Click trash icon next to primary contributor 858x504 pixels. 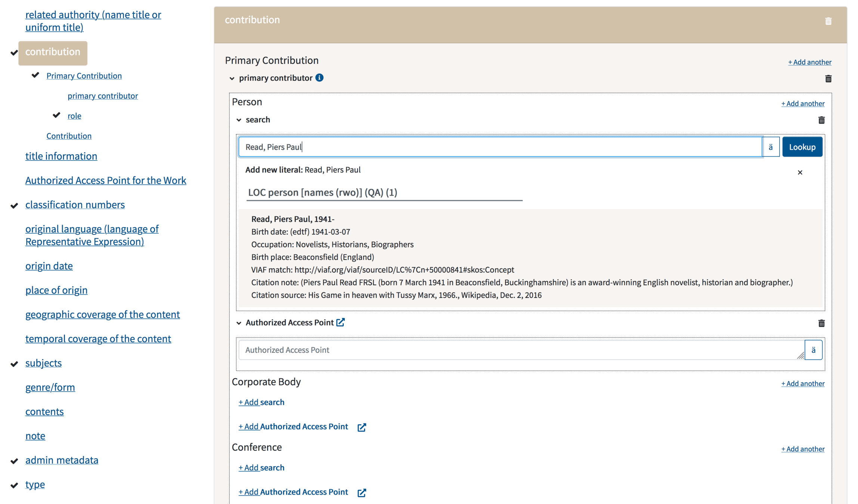tap(828, 79)
